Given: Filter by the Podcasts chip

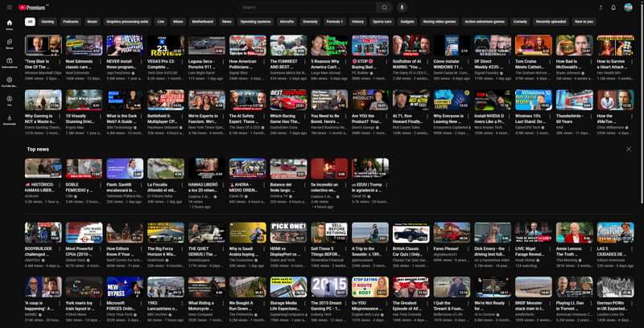Looking at the screenshot, I should (70, 22).
